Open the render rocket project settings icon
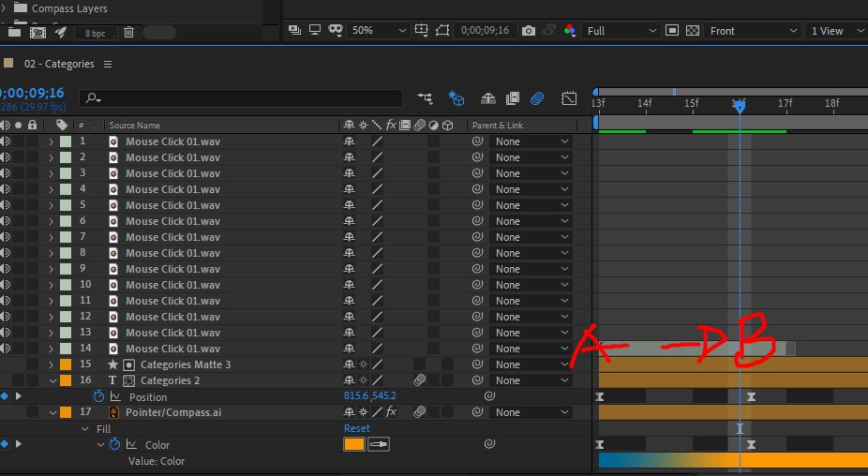This screenshot has height=476, width=868. pos(60,33)
